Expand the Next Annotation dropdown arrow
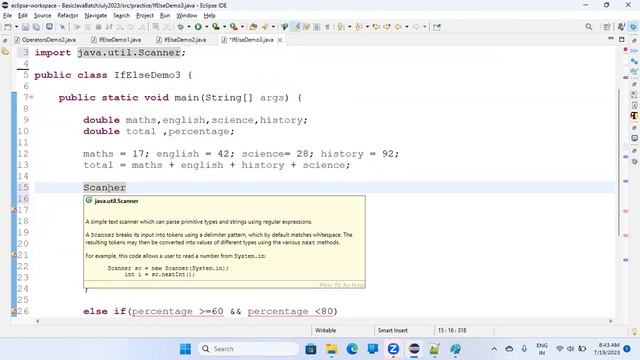 coord(349,27)
